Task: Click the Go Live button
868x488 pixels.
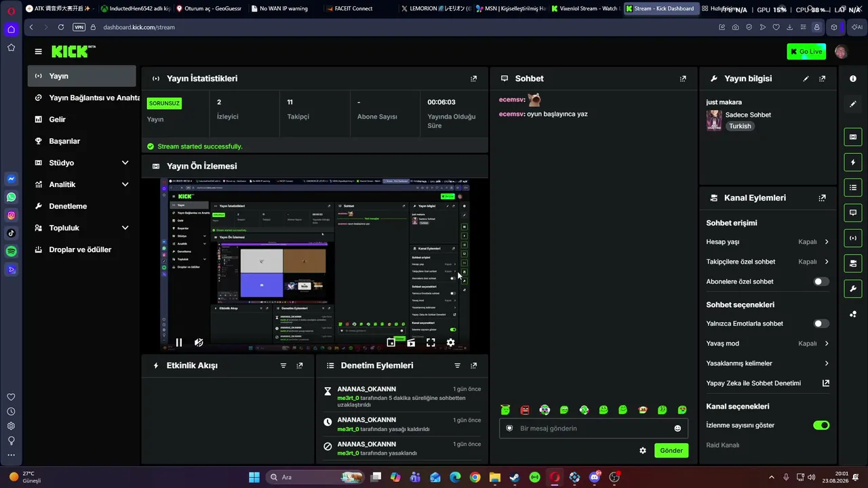Action: (806, 52)
